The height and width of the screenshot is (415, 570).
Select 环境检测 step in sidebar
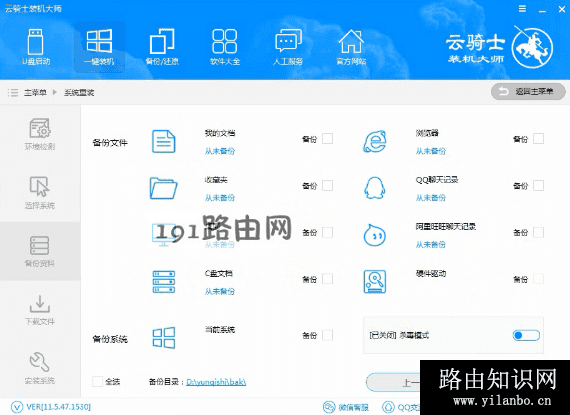coord(40,134)
